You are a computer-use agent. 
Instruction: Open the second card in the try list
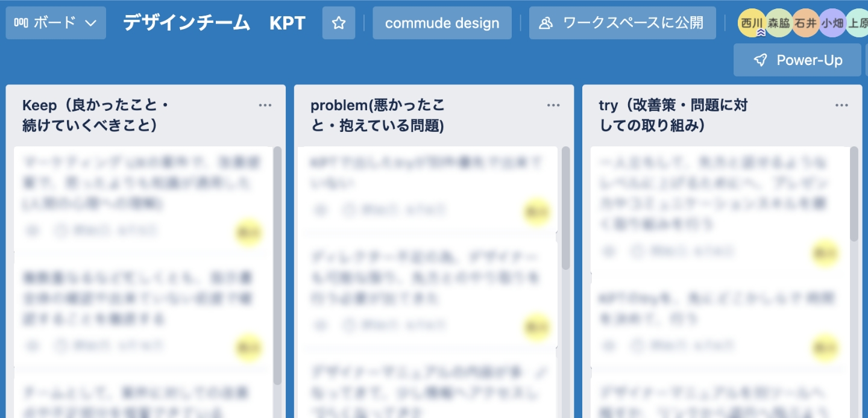pos(720,323)
